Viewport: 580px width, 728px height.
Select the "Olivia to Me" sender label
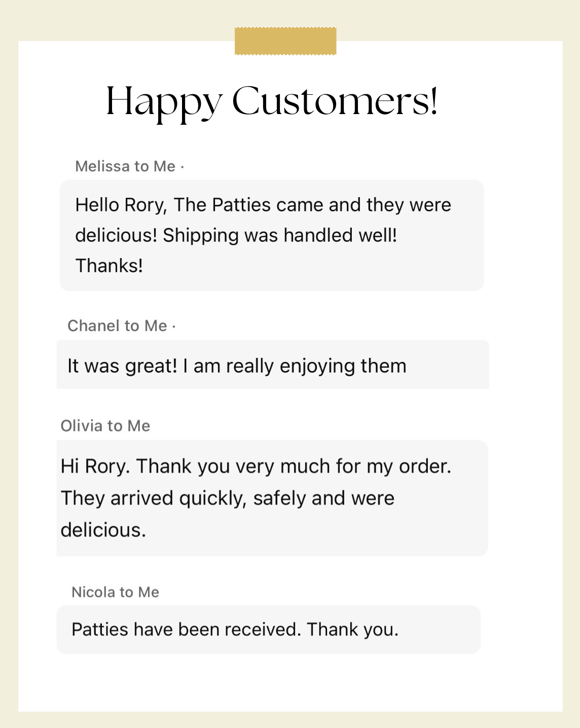click(x=105, y=426)
